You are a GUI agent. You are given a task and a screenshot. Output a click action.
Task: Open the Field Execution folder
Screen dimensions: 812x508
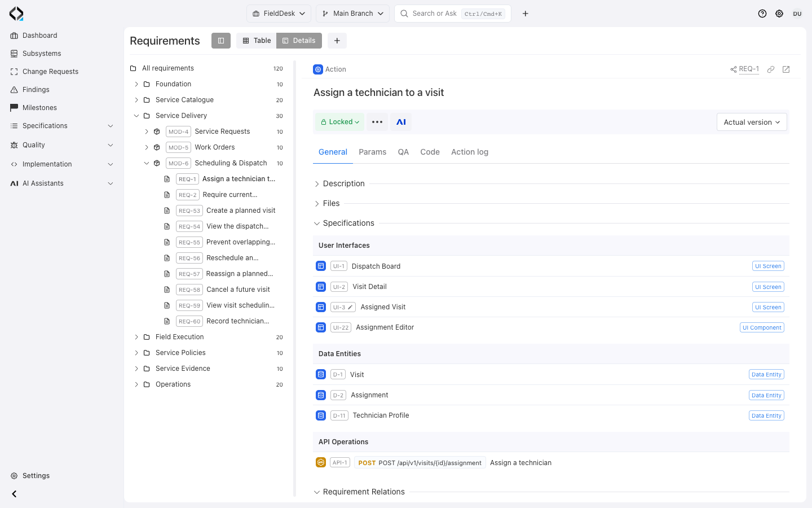pyautogui.click(x=180, y=337)
